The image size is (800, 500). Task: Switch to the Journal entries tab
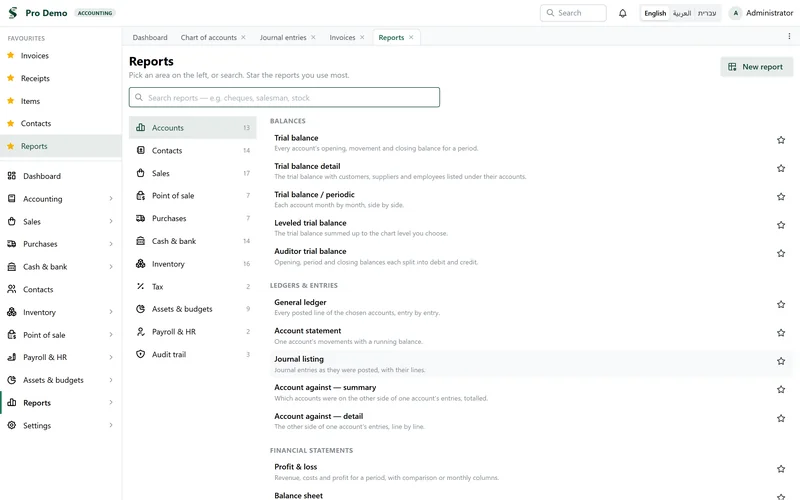coord(283,37)
